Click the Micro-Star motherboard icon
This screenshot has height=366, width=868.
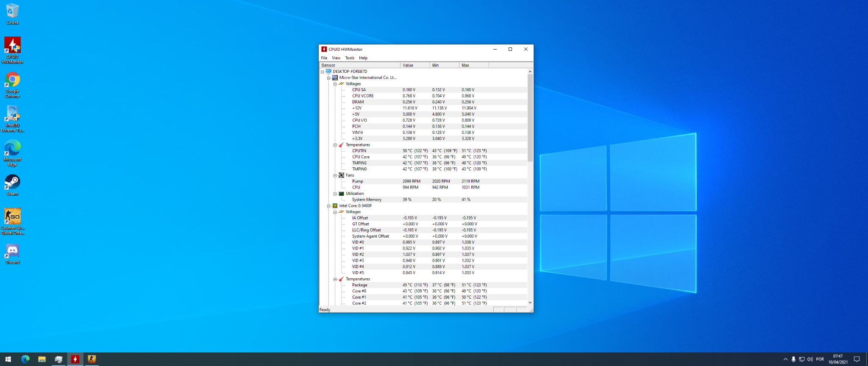click(335, 78)
